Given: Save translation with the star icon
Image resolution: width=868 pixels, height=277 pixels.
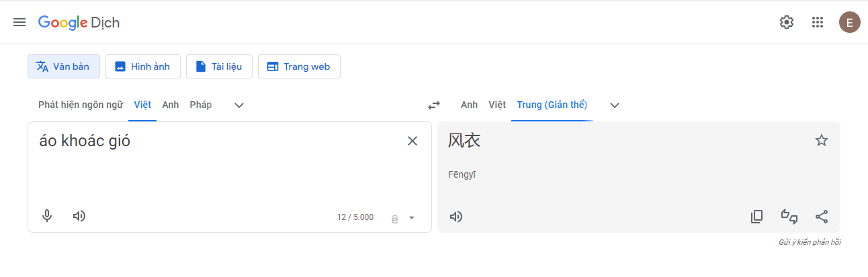Looking at the screenshot, I should click(822, 140).
